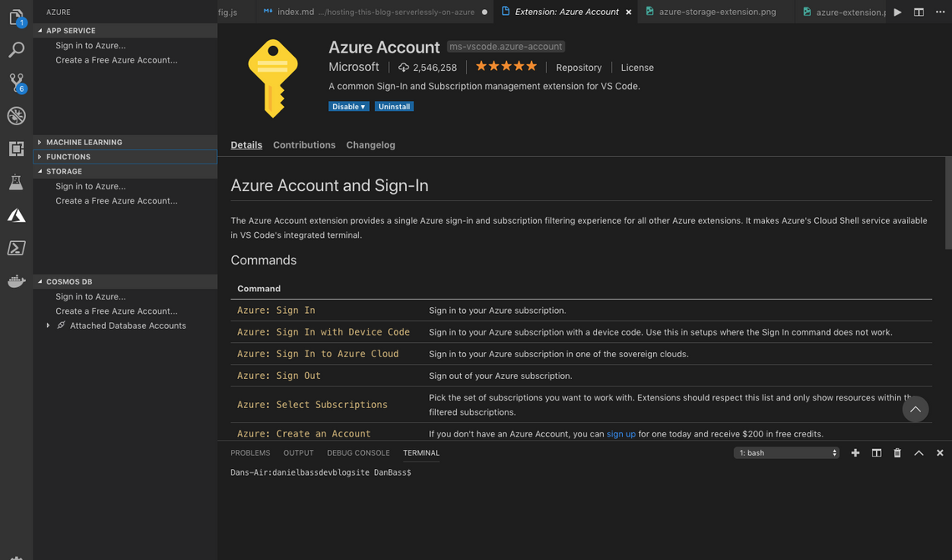Click Create a Free Azure Account under Cosmos DB
Screen dimensions: 952x560
pos(117,311)
